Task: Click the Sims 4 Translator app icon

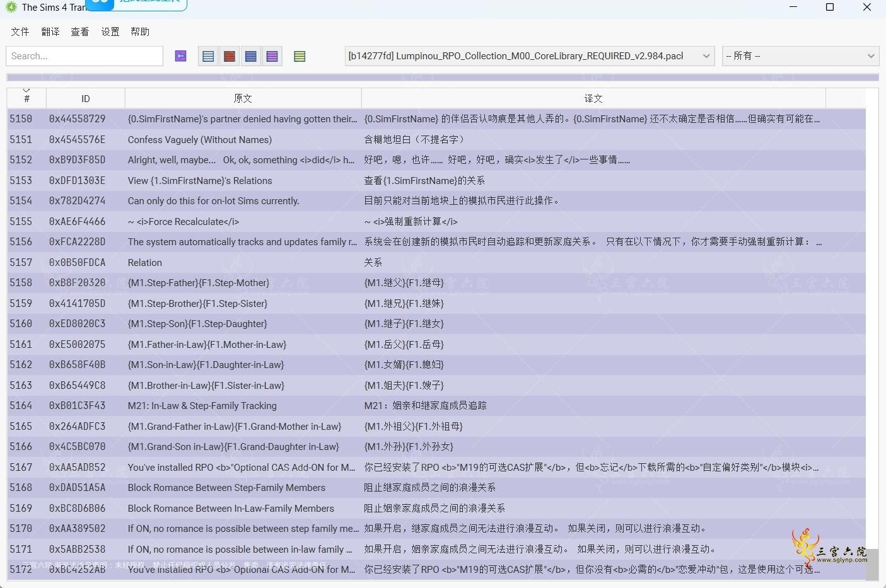Action: 11,7
